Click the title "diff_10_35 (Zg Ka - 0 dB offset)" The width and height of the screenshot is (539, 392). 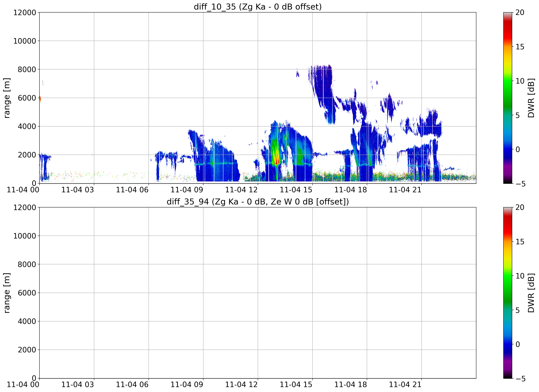click(258, 7)
